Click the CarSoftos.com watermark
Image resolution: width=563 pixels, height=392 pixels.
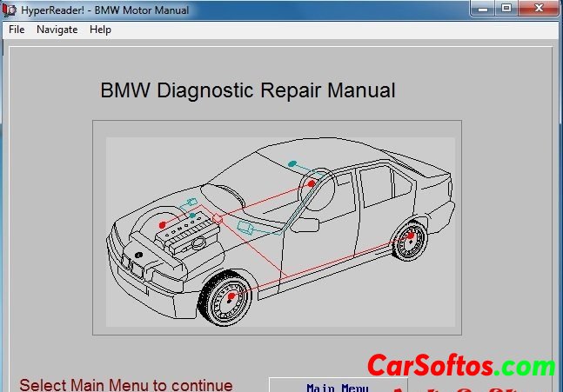[460, 366]
